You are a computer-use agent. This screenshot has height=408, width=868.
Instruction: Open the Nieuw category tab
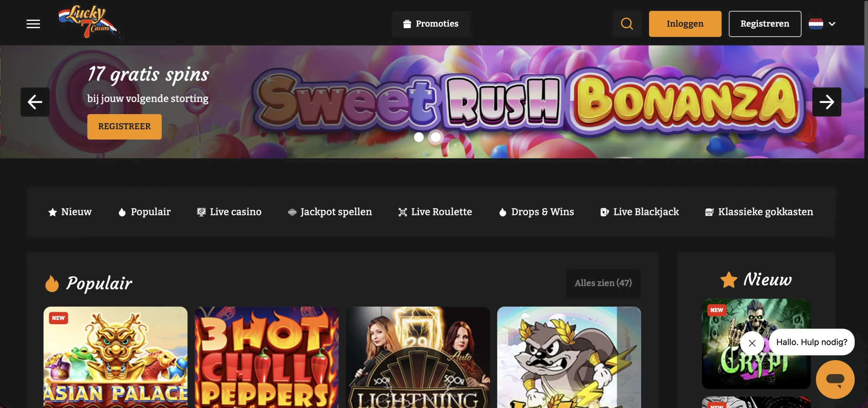(70, 212)
